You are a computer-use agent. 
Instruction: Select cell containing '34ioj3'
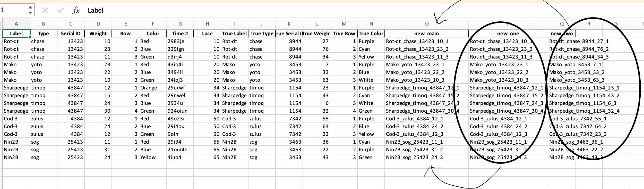[180, 80]
